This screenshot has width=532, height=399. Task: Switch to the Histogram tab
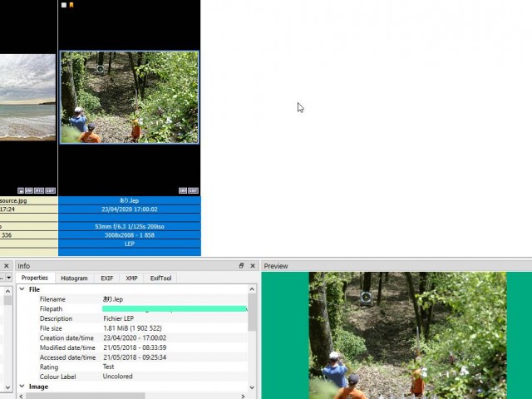tap(74, 278)
